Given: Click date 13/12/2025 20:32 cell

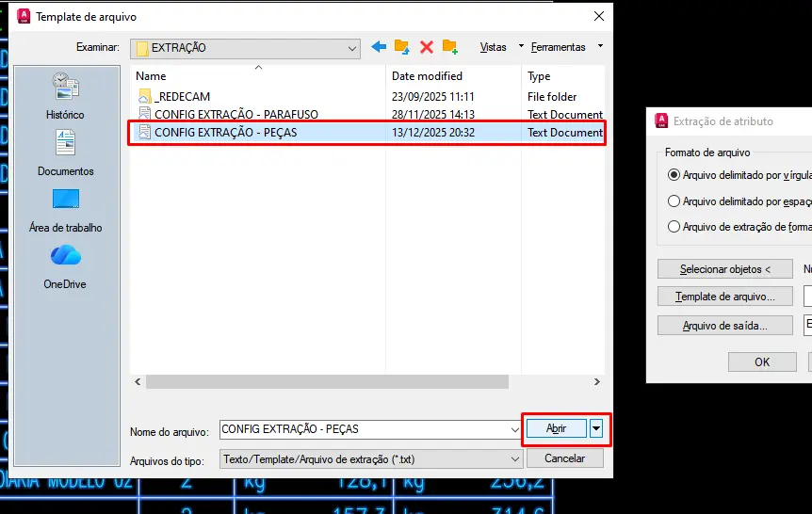Looking at the screenshot, I should tap(433, 133).
